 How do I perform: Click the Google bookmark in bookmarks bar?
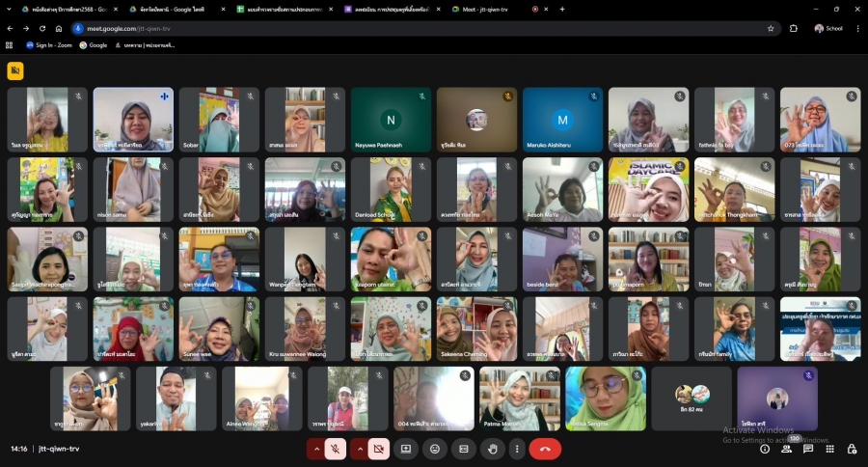(x=94, y=44)
